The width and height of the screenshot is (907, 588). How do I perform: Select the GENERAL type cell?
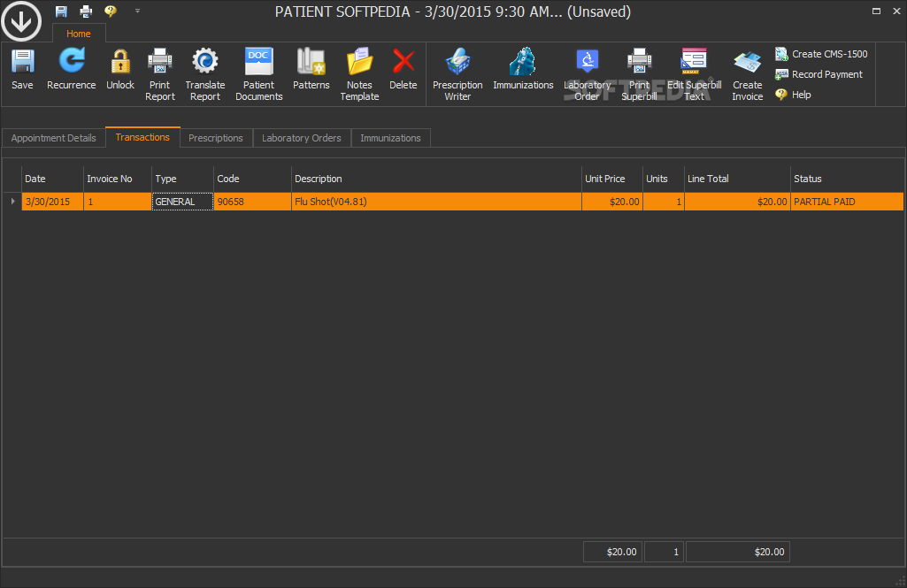click(x=183, y=202)
